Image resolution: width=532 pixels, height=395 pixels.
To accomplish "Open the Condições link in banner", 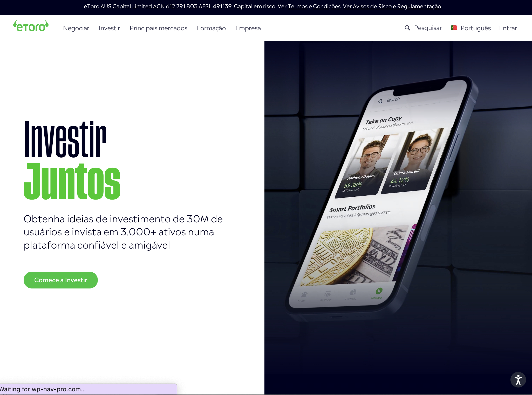I will click(327, 6).
